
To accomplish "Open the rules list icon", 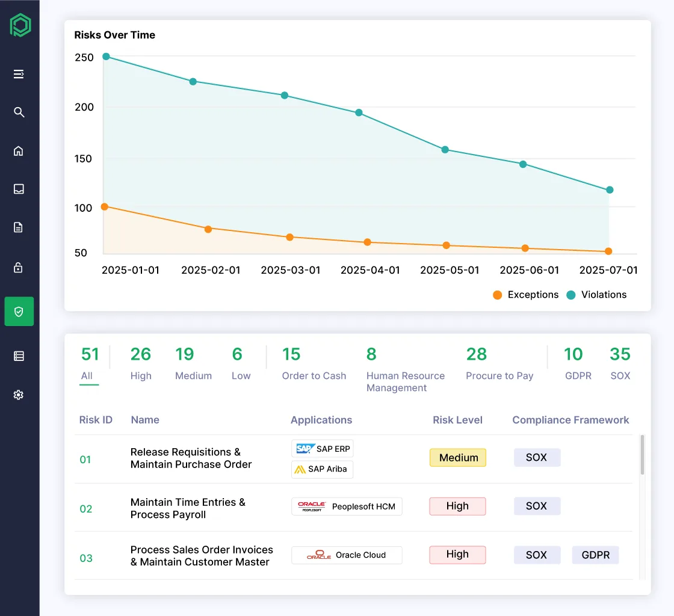I will (x=19, y=356).
